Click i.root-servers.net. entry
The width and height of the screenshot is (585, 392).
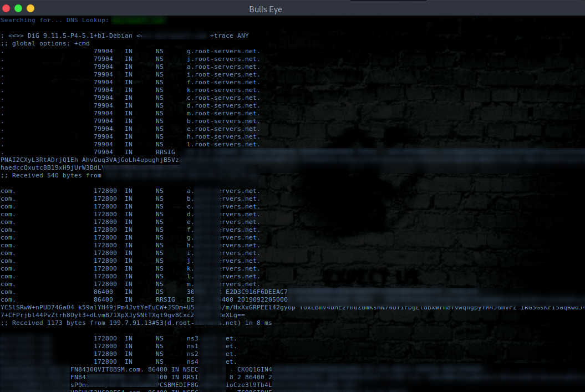(223, 75)
